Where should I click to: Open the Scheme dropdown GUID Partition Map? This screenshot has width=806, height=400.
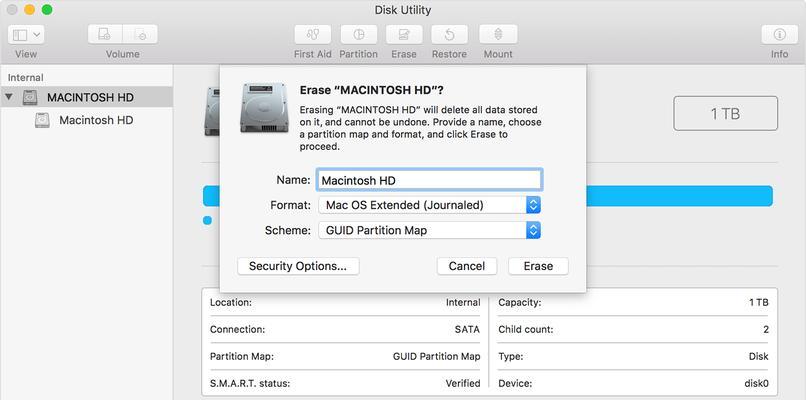coord(429,230)
